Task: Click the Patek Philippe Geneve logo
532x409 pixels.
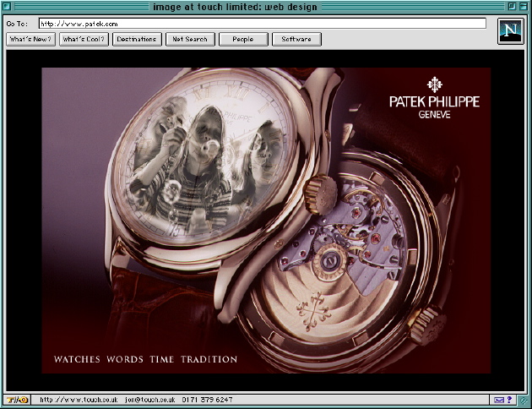Action: click(x=434, y=98)
